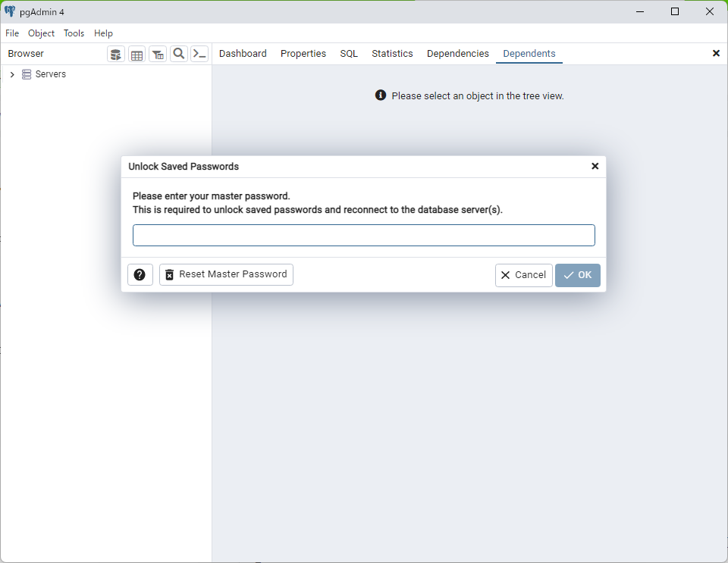Click the View Data table icon
The height and width of the screenshot is (563, 728).
137,55
